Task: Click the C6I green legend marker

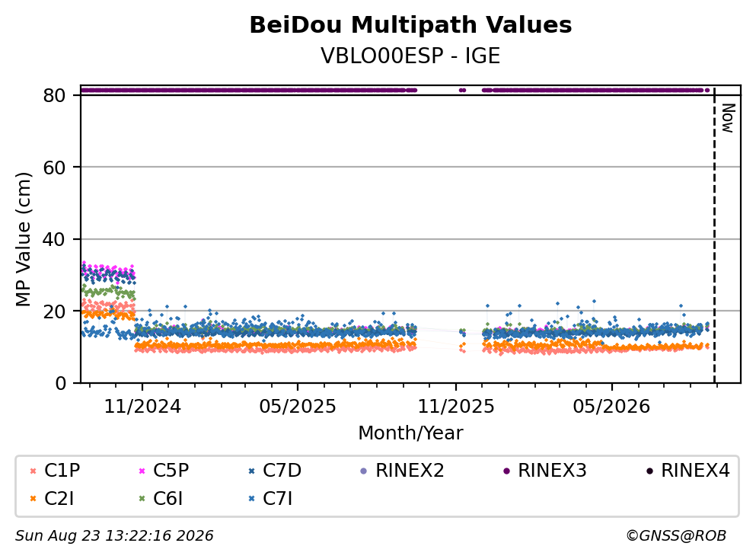Action: coord(142,499)
